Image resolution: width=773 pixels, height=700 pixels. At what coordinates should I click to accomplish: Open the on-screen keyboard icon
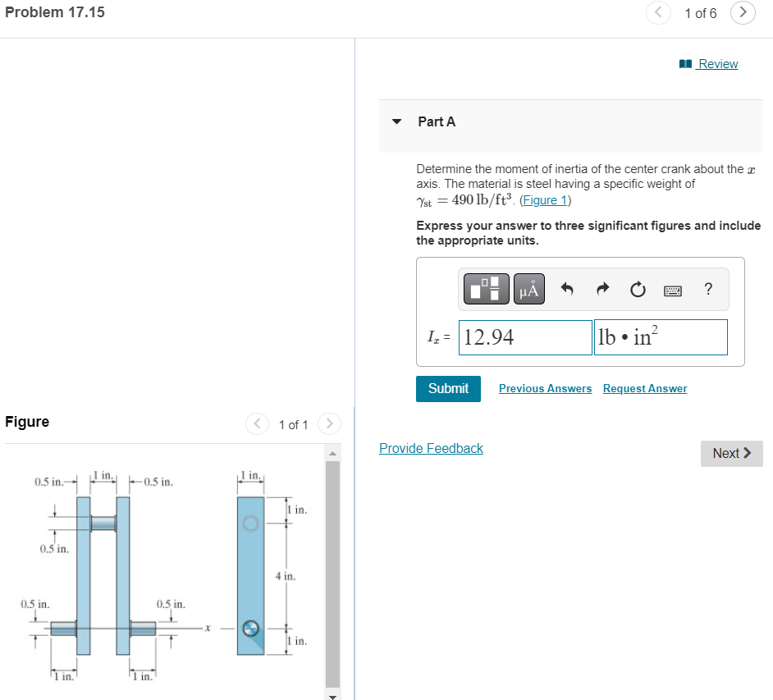point(672,289)
